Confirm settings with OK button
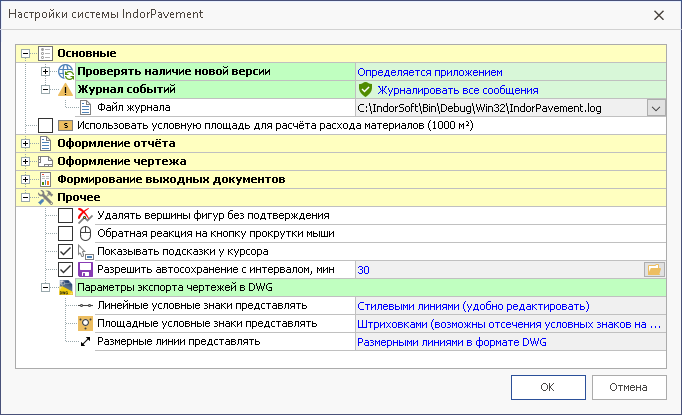Viewport: 682px width, 415px height. coord(548,387)
